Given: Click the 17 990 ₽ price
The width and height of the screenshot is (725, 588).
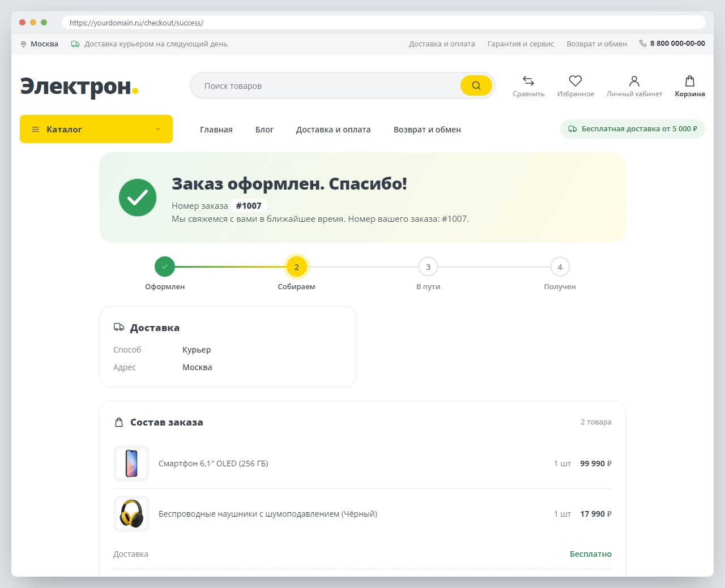Looking at the screenshot, I should coord(596,514).
